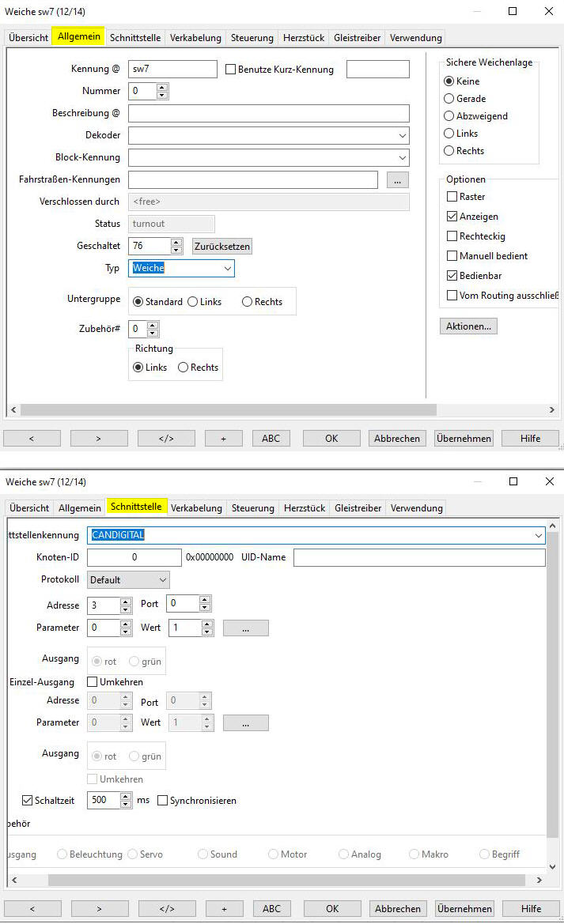This screenshot has width=564, height=924.
Task: Switch to Verkabelung tab in the Schnittstelle dialog
Action: [196, 507]
